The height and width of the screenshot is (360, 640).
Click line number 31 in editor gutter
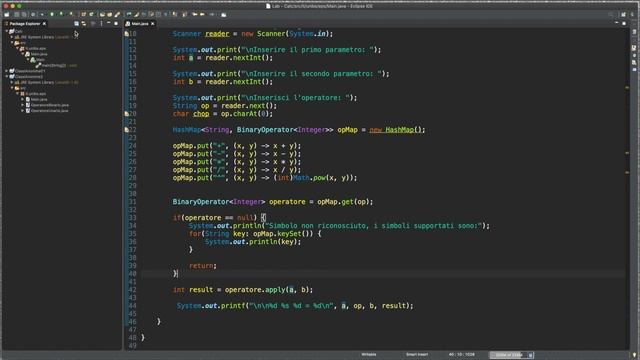(133, 202)
